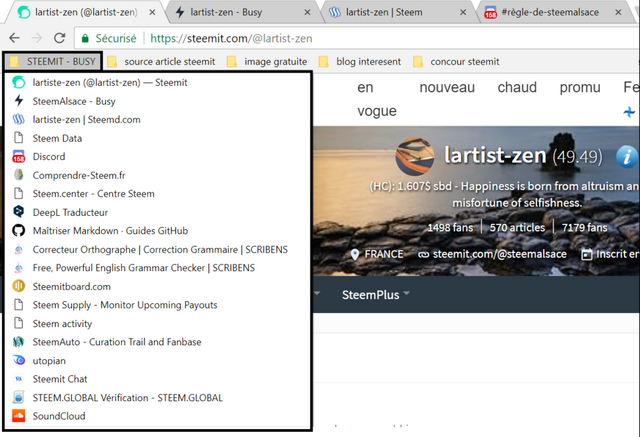Click the GitHub octocat bookmark icon
640x437 pixels.
click(18, 231)
